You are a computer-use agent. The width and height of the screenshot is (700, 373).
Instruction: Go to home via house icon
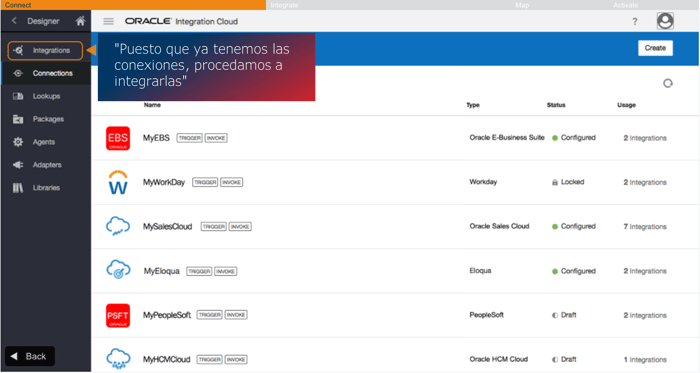(80, 21)
